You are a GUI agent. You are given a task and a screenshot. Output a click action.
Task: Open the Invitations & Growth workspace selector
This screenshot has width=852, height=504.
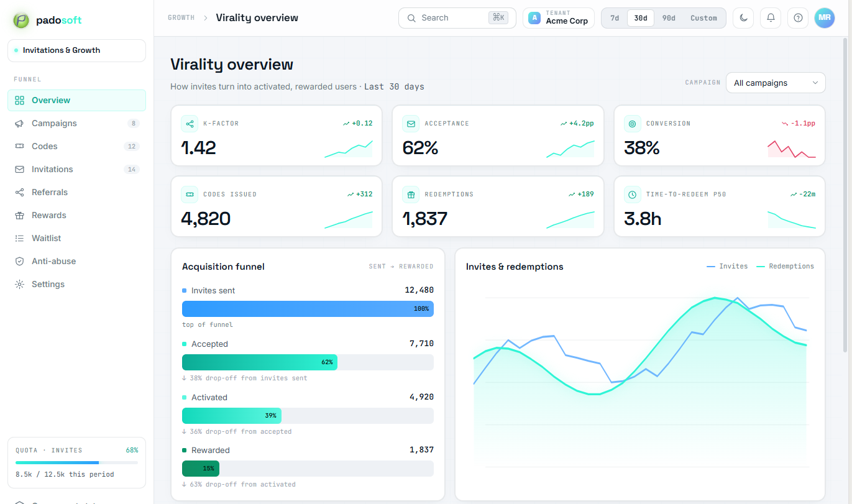point(76,50)
